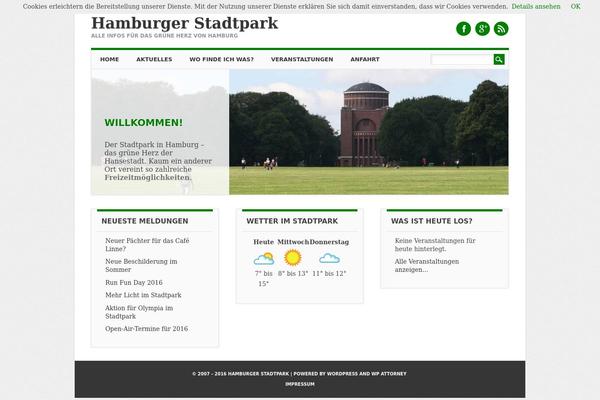The width and height of the screenshot is (600, 400).
Task: Click the Was ist heute los? heading
Action: coord(432,221)
